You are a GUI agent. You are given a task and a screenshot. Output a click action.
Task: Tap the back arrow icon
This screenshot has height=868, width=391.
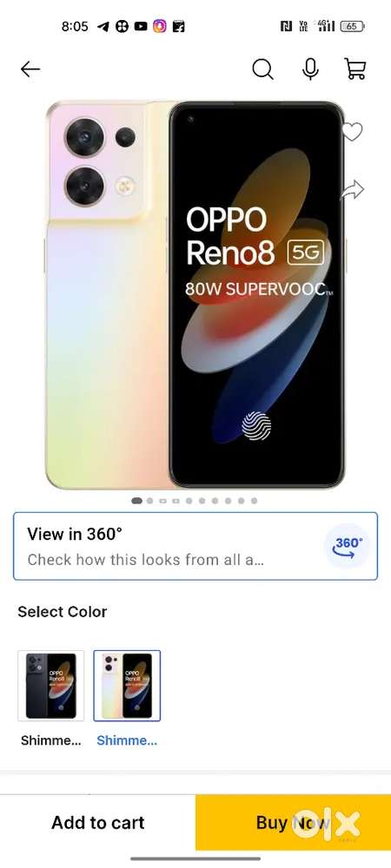30,69
